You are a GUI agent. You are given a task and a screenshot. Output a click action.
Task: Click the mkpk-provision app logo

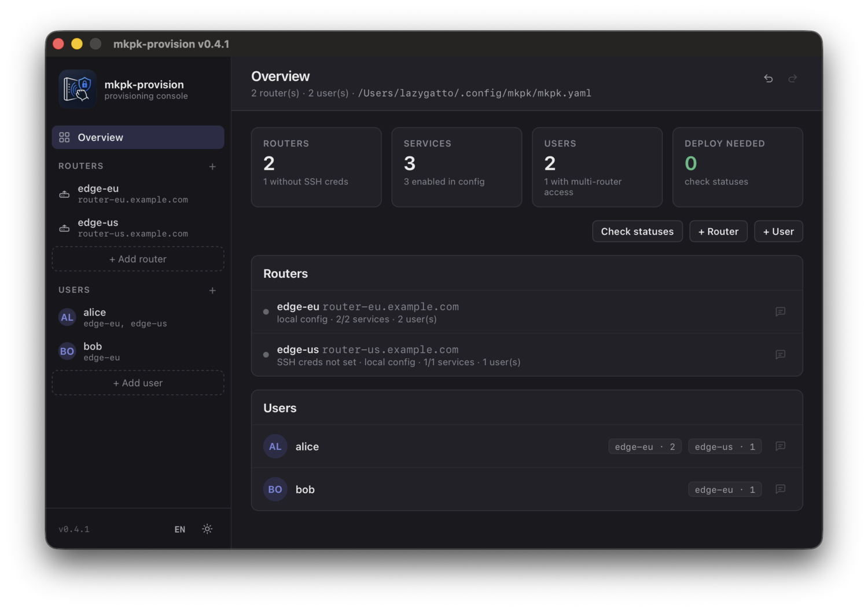pos(78,89)
